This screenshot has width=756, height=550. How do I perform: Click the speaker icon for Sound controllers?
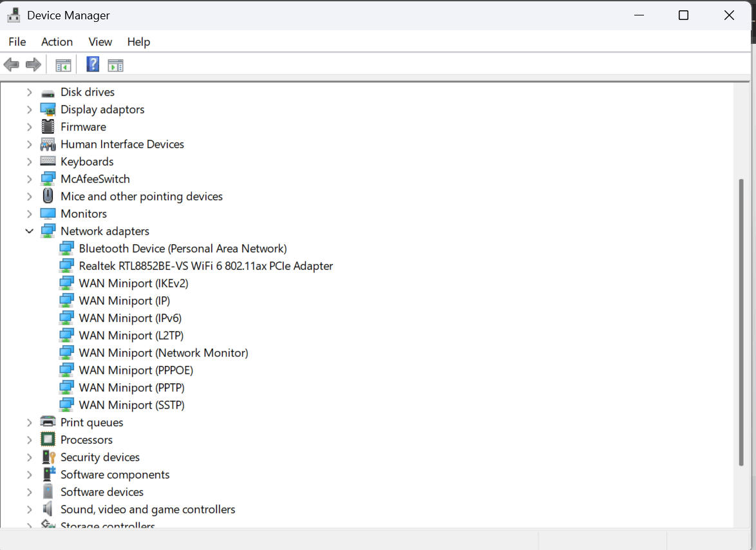point(47,509)
